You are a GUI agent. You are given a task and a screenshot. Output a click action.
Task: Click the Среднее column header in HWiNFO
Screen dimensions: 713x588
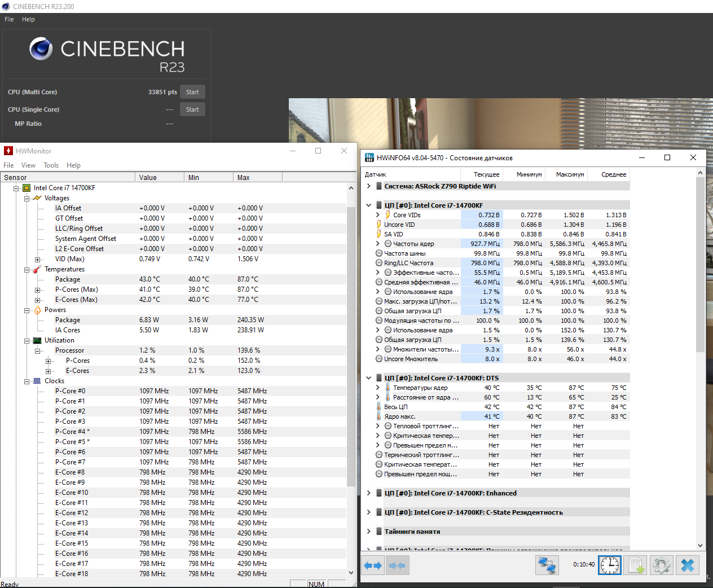click(x=609, y=174)
